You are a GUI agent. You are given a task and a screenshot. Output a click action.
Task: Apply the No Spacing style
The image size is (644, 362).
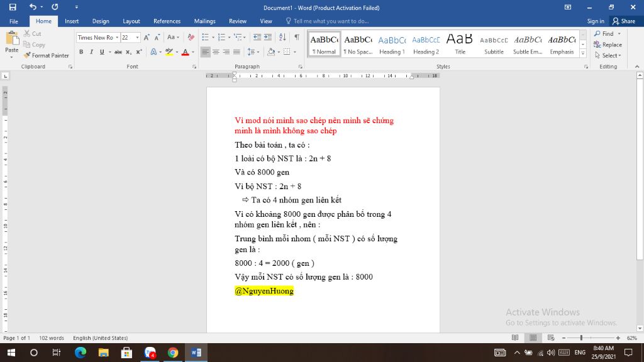click(358, 44)
